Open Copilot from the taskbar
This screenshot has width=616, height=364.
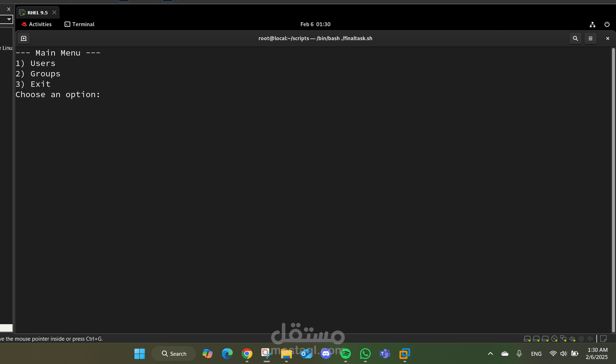coord(208,354)
